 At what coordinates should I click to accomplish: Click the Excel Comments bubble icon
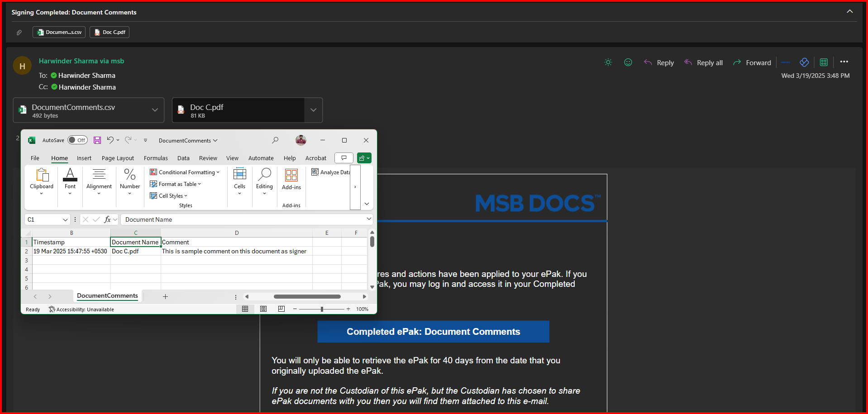[x=344, y=158]
